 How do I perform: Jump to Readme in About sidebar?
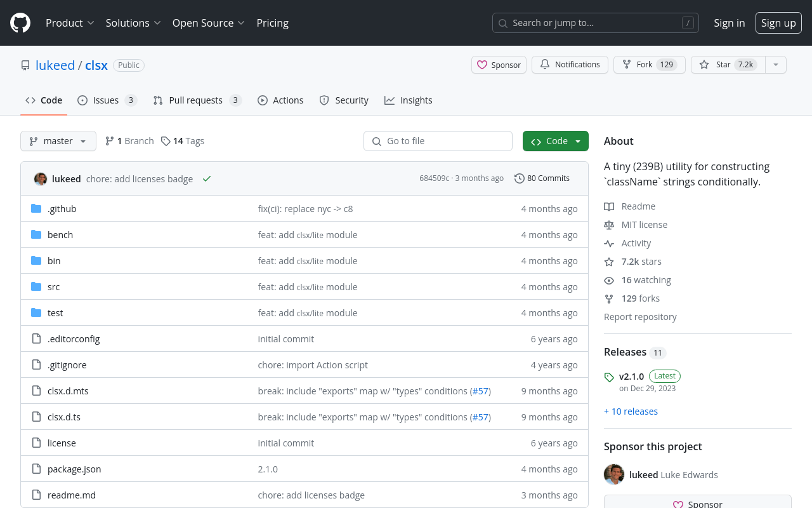[630, 206]
